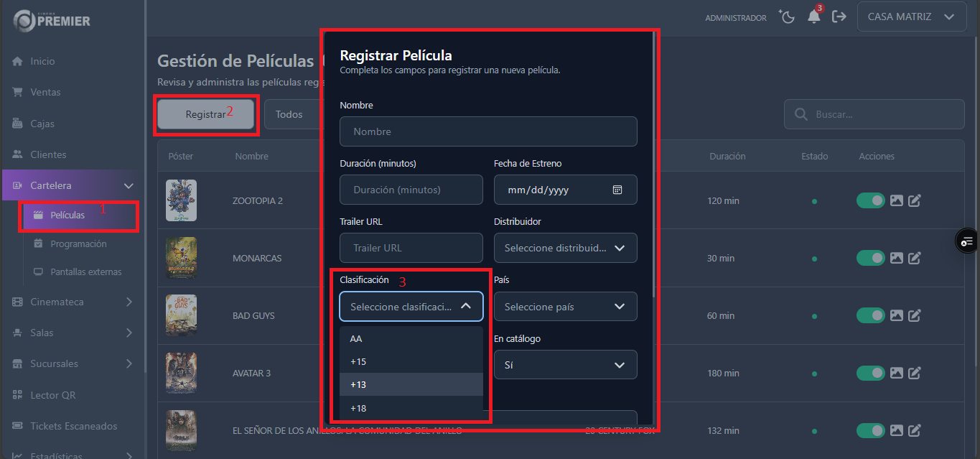Open the dark mode toggle moon icon
Viewport: 980px width, 459px height.
(787, 16)
